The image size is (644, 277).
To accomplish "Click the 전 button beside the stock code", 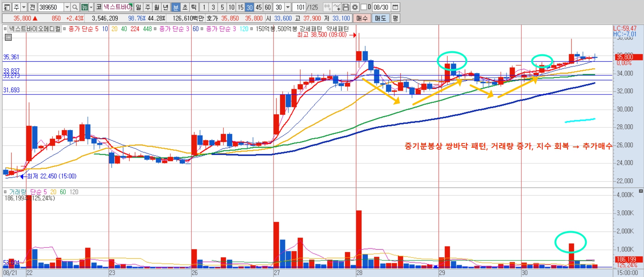I will point(32,7).
